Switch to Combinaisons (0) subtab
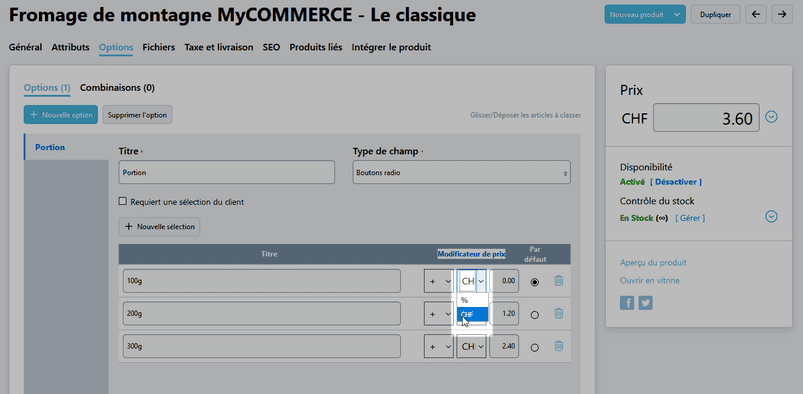 tap(117, 88)
